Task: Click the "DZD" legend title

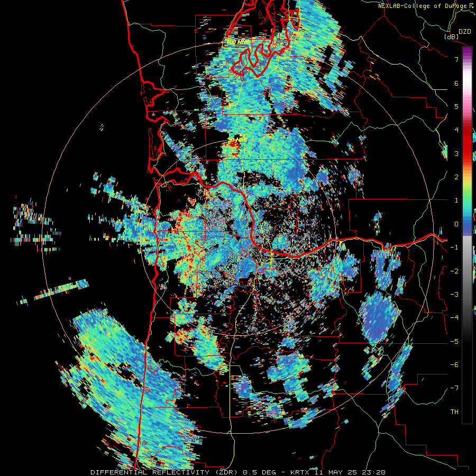Action: pyautogui.click(x=465, y=32)
